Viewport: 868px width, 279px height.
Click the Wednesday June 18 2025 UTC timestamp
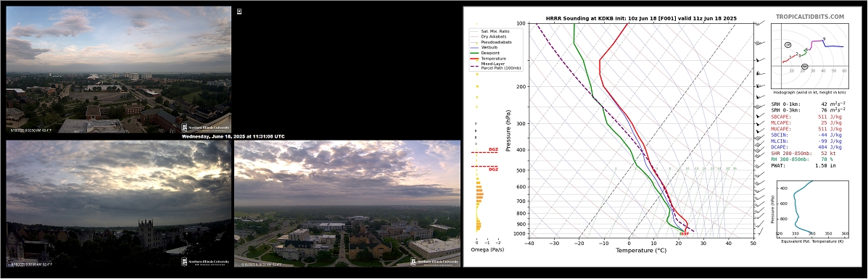(x=233, y=136)
